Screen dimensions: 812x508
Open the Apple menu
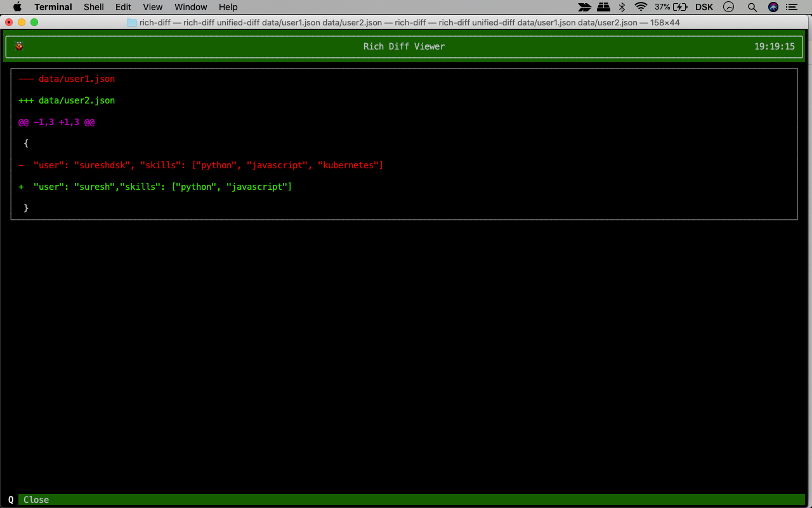pyautogui.click(x=16, y=7)
